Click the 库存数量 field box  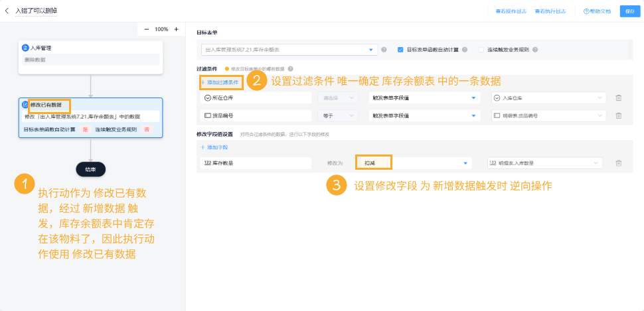pyautogui.click(x=256, y=163)
